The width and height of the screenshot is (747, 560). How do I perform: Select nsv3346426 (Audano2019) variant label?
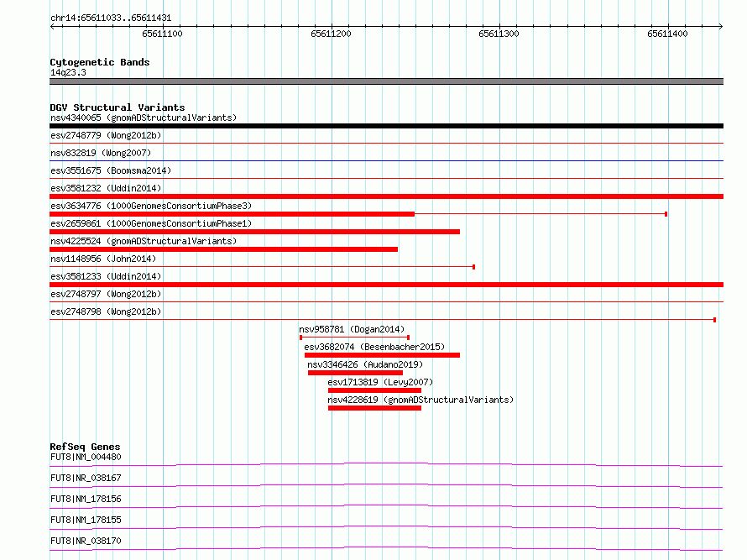click(365, 364)
